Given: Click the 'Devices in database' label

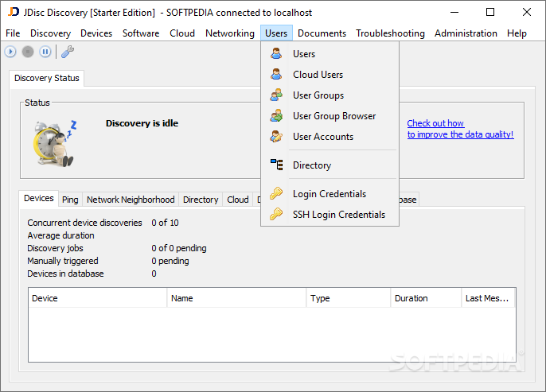Looking at the screenshot, I should (65, 274).
